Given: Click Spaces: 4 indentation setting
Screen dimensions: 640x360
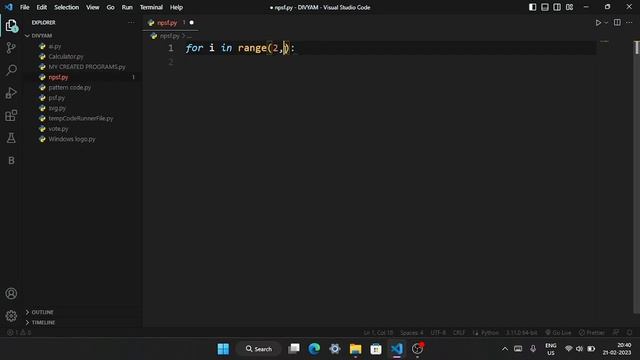Looking at the screenshot, I should pyautogui.click(x=411, y=333).
